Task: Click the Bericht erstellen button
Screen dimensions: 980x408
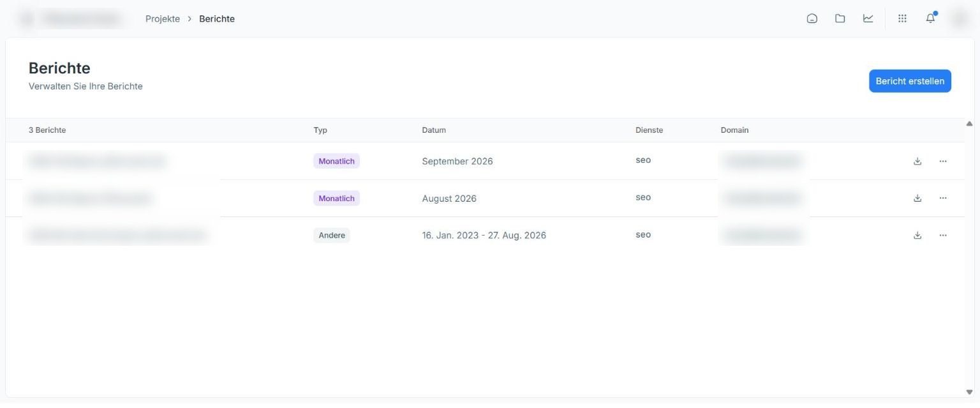Action: click(910, 81)
